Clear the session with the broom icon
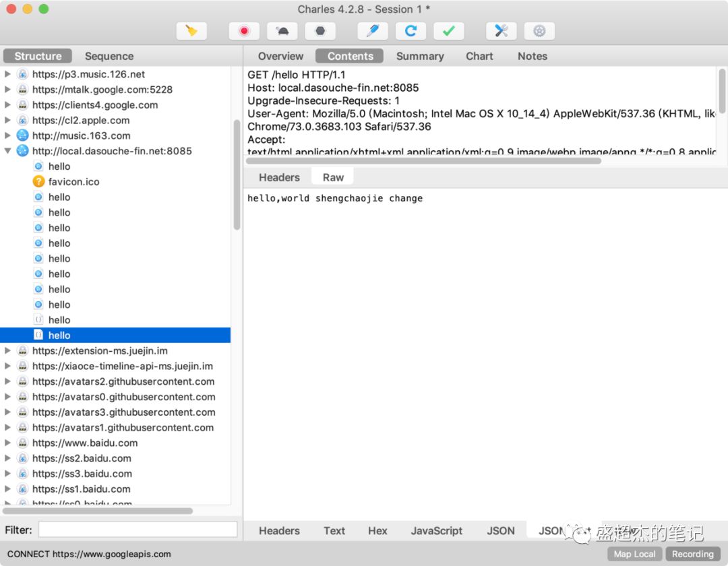The image size is (728, 566). pos(191,31)
